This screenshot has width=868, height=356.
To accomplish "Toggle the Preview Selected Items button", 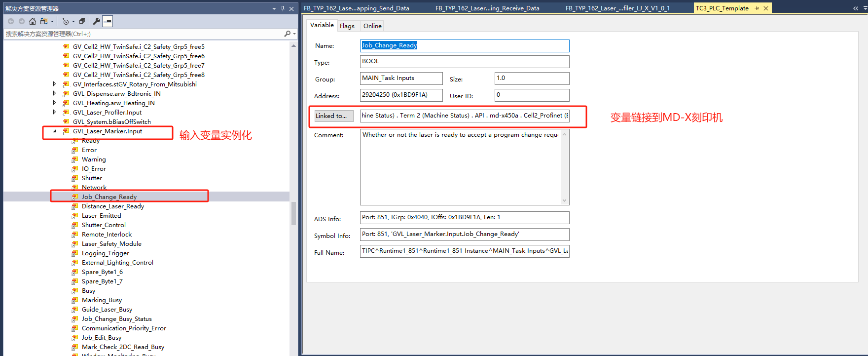I will coord(108,21).
